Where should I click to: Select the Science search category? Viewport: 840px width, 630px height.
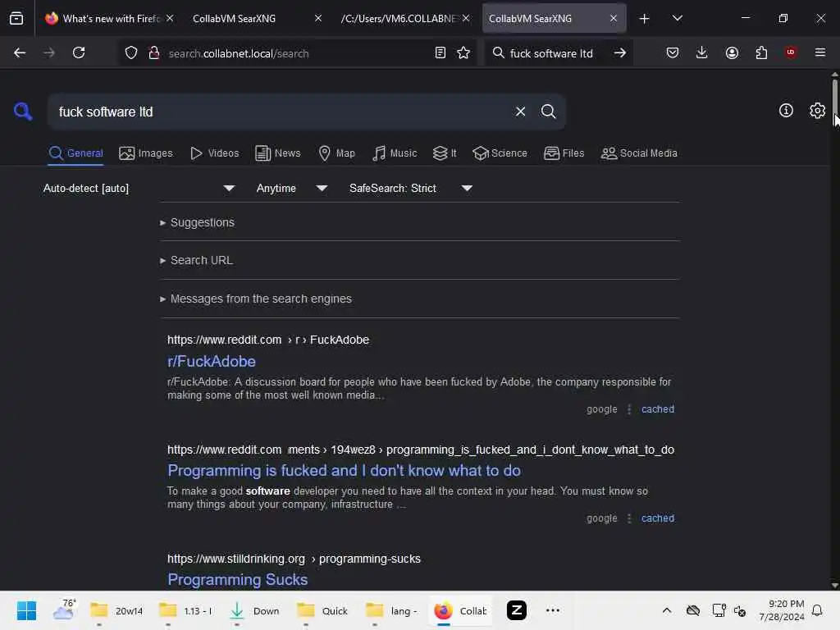click(x=500, y=153)
